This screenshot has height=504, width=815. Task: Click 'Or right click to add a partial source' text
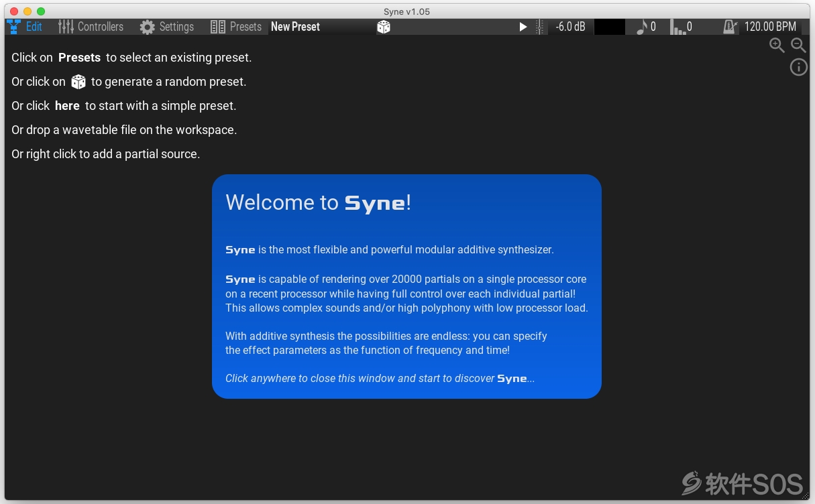pos(106,154)
